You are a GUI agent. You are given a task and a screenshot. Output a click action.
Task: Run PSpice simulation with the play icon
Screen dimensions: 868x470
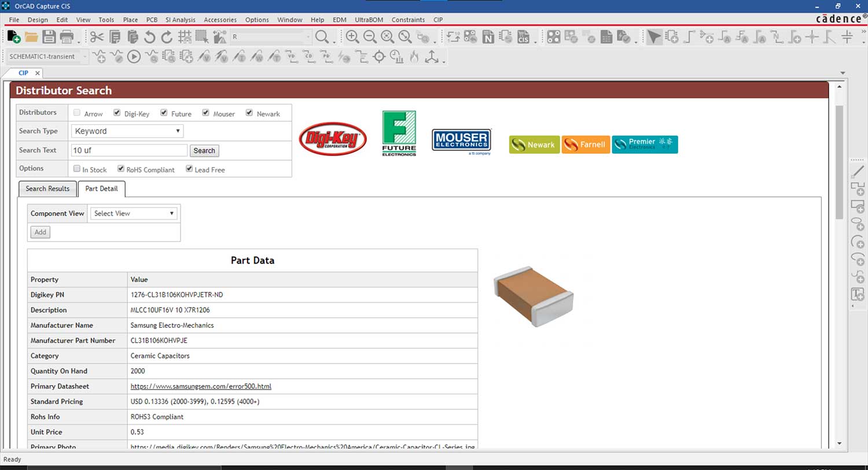pos(134,57)
